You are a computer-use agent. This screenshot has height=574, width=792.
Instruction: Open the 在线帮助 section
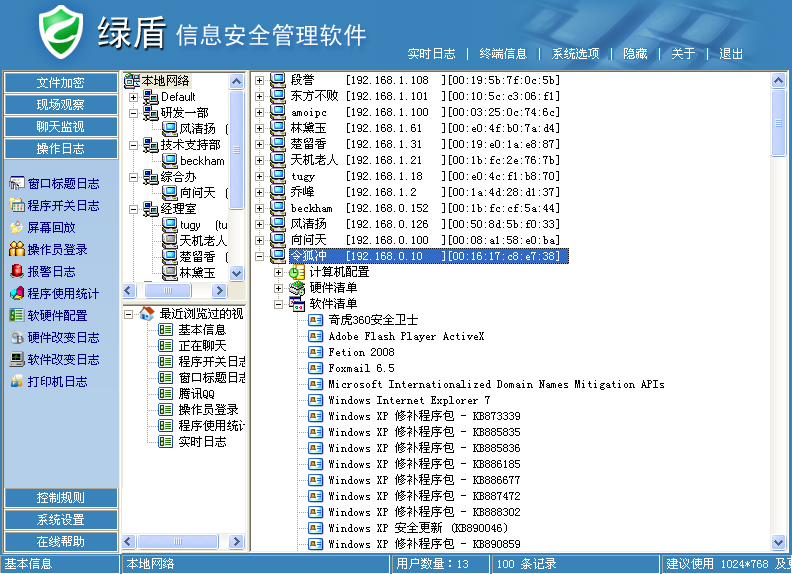point(61,542)
